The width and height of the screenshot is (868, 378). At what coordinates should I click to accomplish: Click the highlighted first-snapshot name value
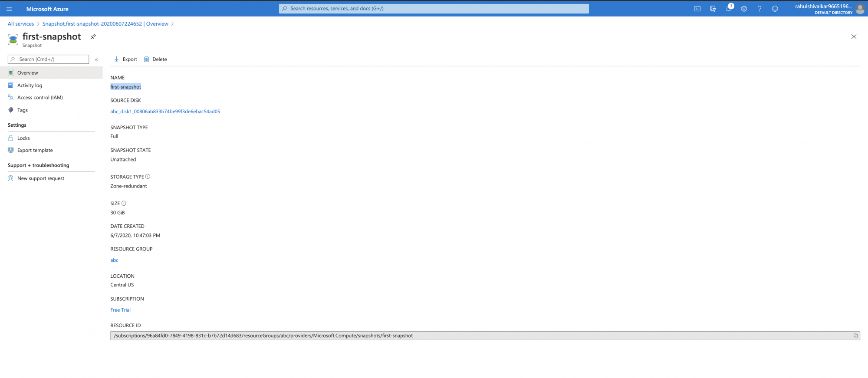(x=125, y=87)
